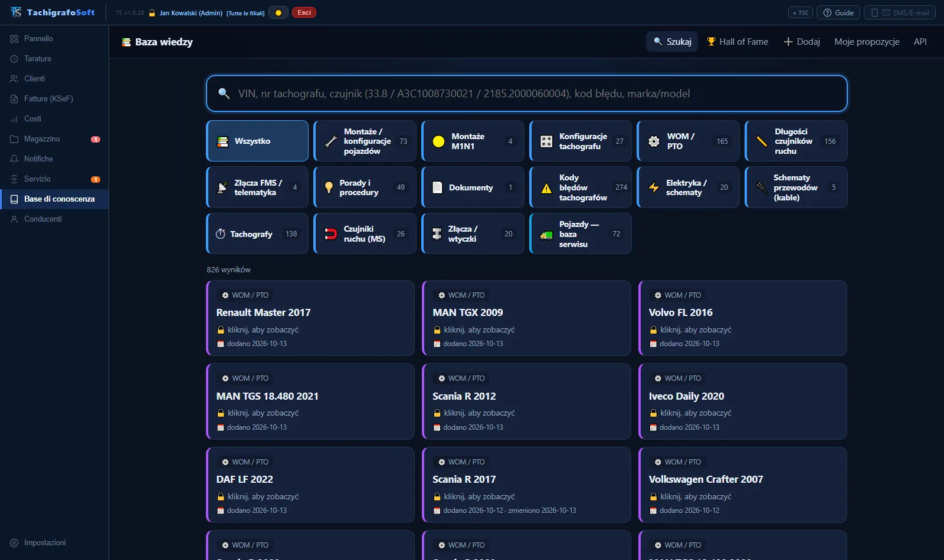Open Clienti sidebar section
Image resolution: width=944 pixels, height=560 pixels.
tap(54, 78)
